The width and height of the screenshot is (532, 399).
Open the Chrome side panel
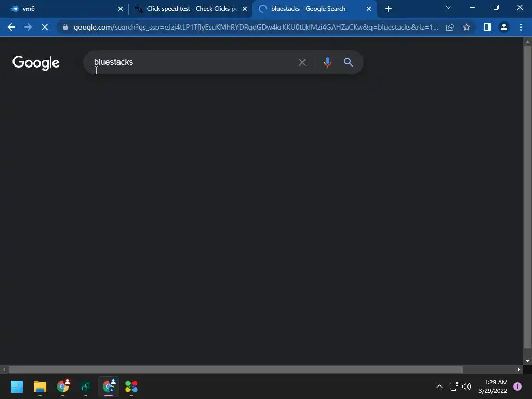(x=487, y=27)
